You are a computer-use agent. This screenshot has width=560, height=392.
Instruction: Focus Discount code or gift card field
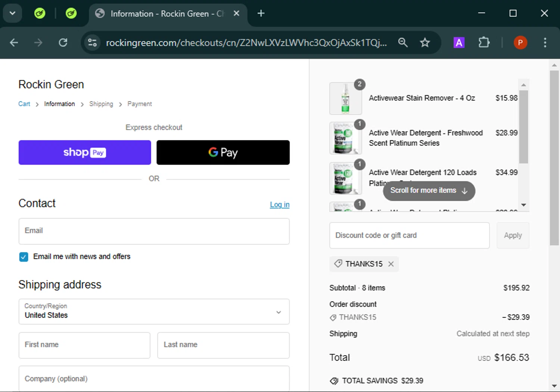[x=410, y=235]
